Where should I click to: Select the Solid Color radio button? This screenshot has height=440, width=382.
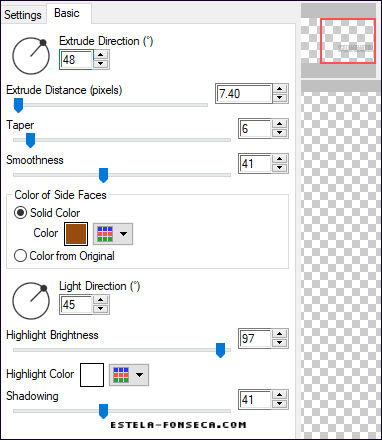20,213
